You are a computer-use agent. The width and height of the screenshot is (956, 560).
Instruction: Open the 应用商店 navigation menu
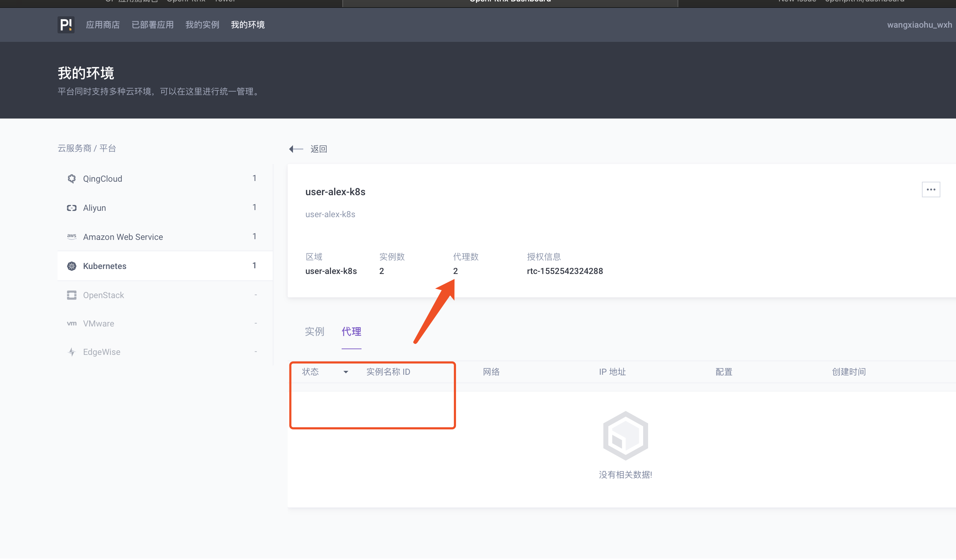tap(103, 25)
